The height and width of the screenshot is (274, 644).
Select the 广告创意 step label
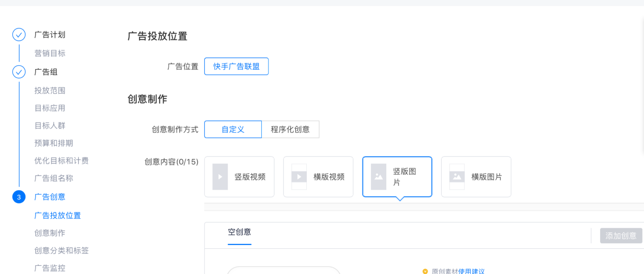(50, 197)
